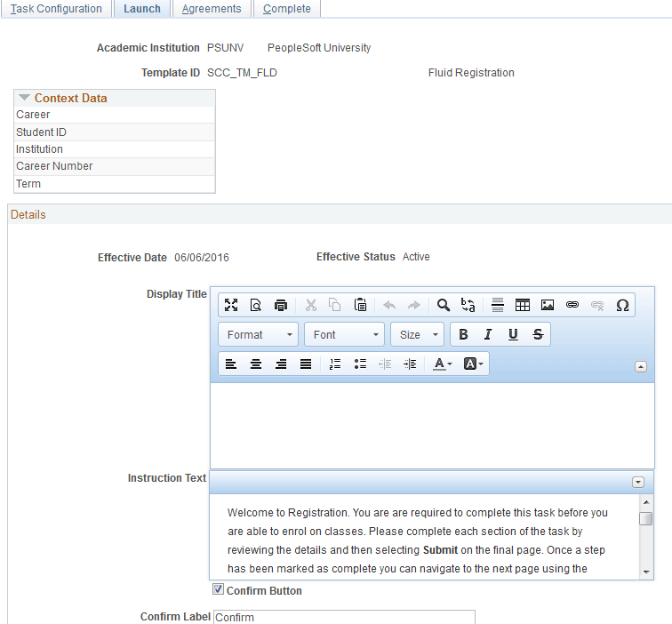The image size is (672, 624).
Task: Maximize the Display Title editor
Action: (x=231, y=305)
